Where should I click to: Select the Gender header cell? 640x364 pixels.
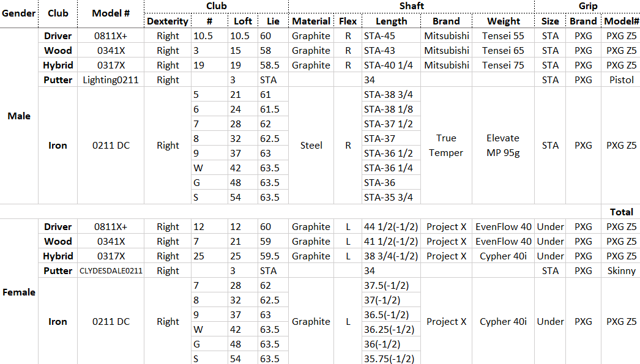[x=20, y=13]
